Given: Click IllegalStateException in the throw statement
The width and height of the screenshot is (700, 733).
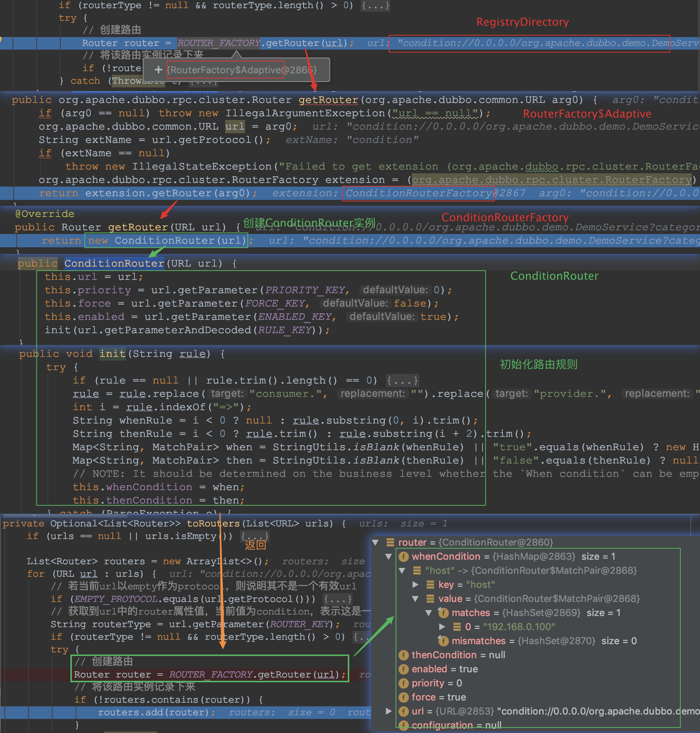Looking at the screenshot, I should (x=202, y=166).
